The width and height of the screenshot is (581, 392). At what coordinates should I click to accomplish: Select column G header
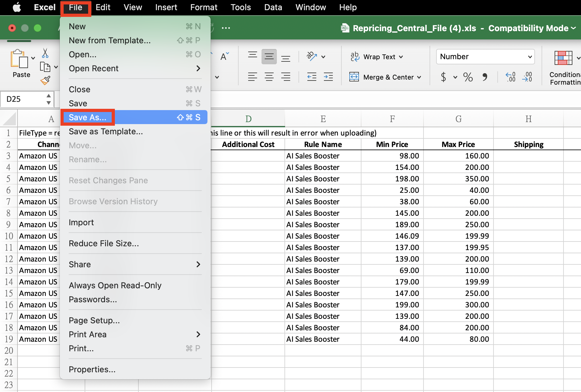458,119
